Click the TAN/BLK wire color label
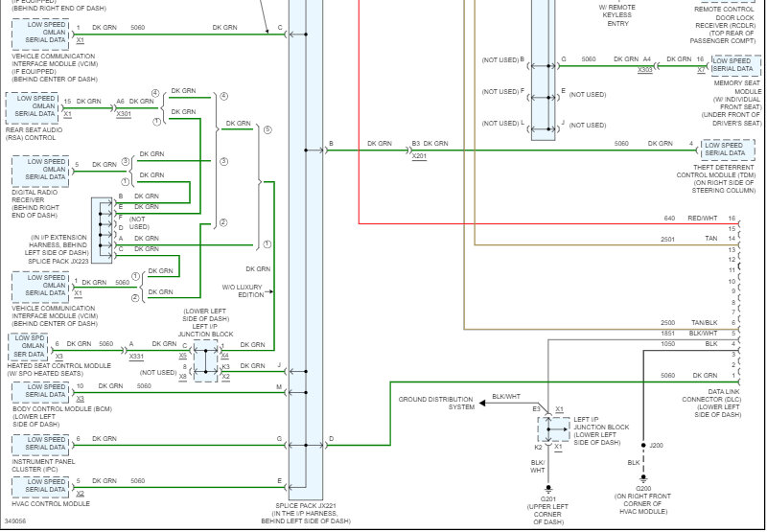767x532 pixels. (705, 323)
